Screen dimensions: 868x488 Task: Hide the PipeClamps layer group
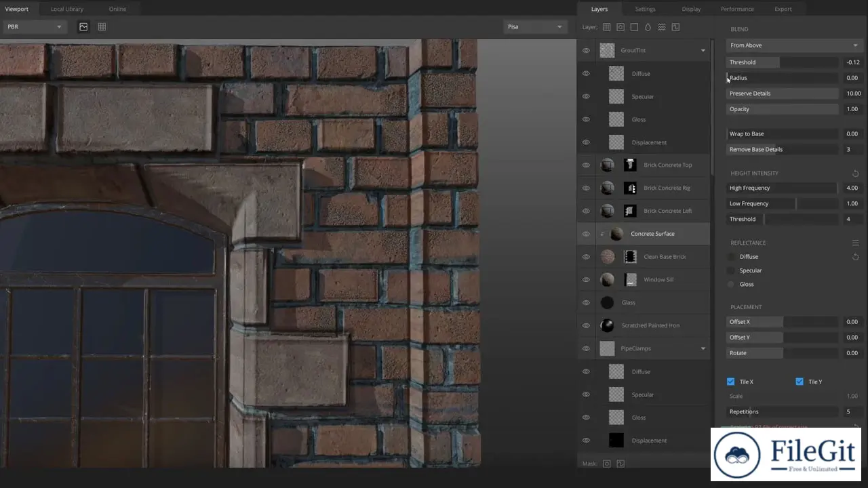pyautogui.click(x=586, y=348)
